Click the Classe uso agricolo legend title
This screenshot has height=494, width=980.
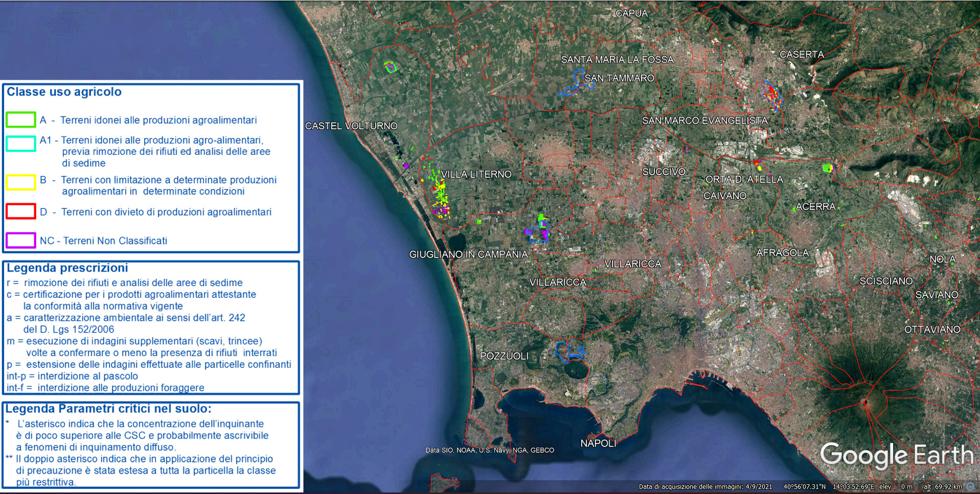point(64,92)
